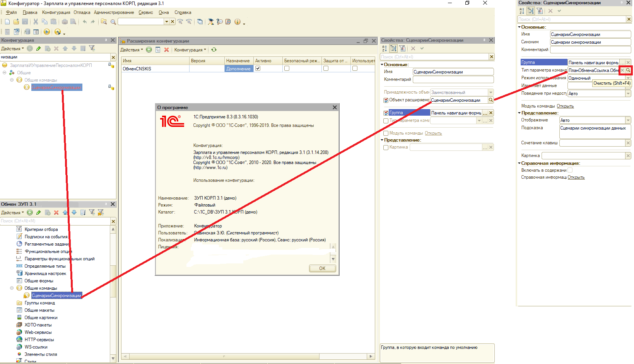Edit object pencil icon in Обмен ЗУП 3.1 panel
Image resolution: width=634 pixels, height=364 pixels.
click(x=38, y=212)
